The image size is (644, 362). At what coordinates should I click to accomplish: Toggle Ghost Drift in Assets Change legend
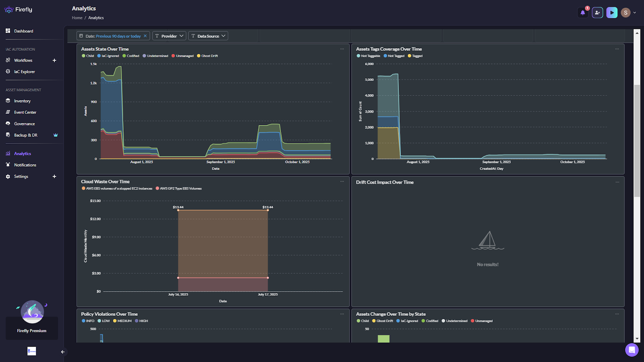(x=383, y=321)
